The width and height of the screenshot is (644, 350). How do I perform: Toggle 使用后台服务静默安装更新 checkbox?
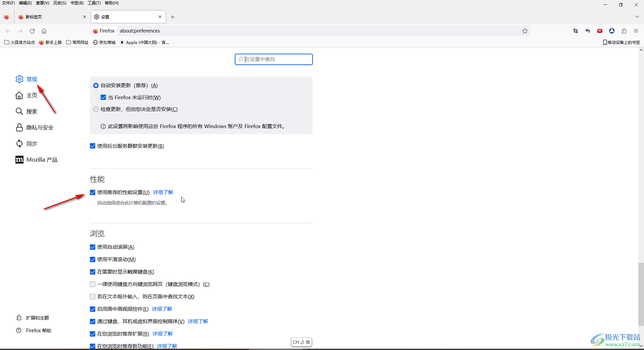coord(93,146)
